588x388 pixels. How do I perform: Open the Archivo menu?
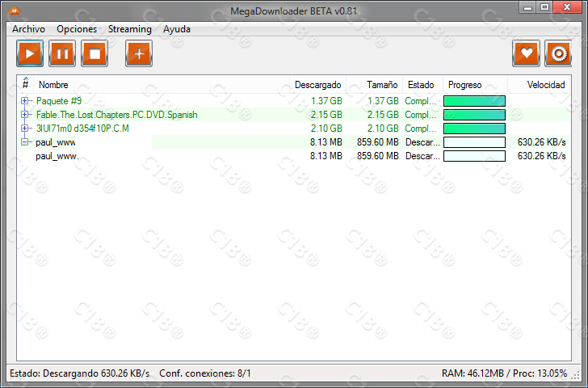pos(28,29)
